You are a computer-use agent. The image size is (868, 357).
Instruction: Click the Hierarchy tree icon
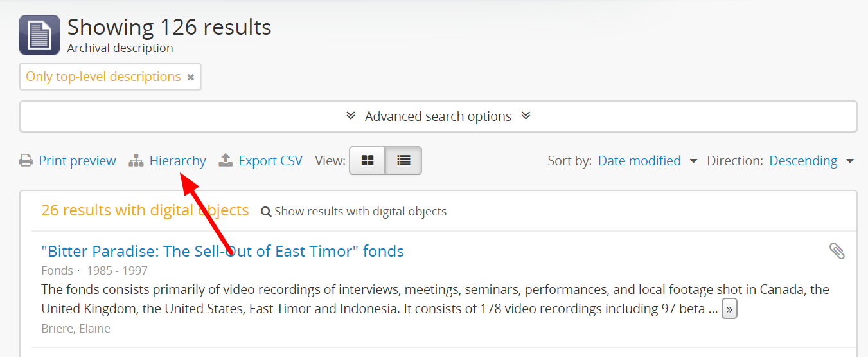(136, 161)
